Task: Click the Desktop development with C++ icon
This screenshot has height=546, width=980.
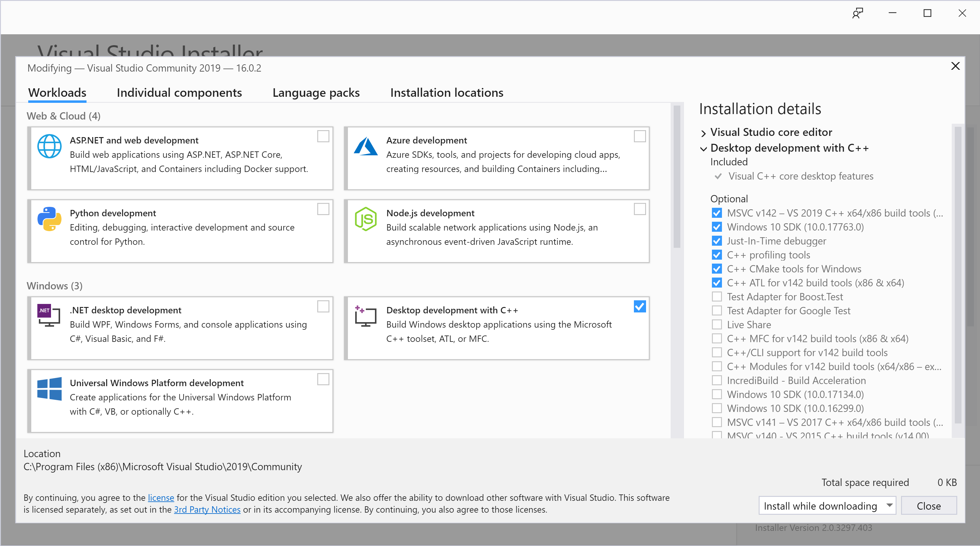Action: click(365, 316)
